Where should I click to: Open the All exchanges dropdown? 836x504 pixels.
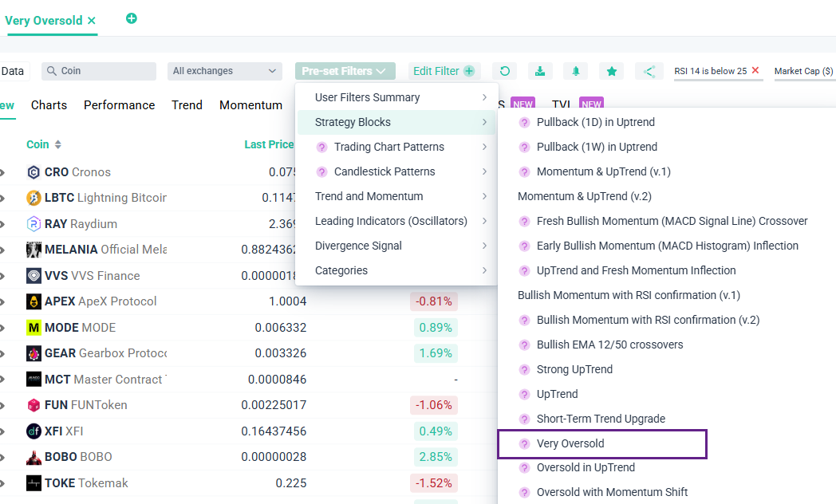tap(224, 71)
